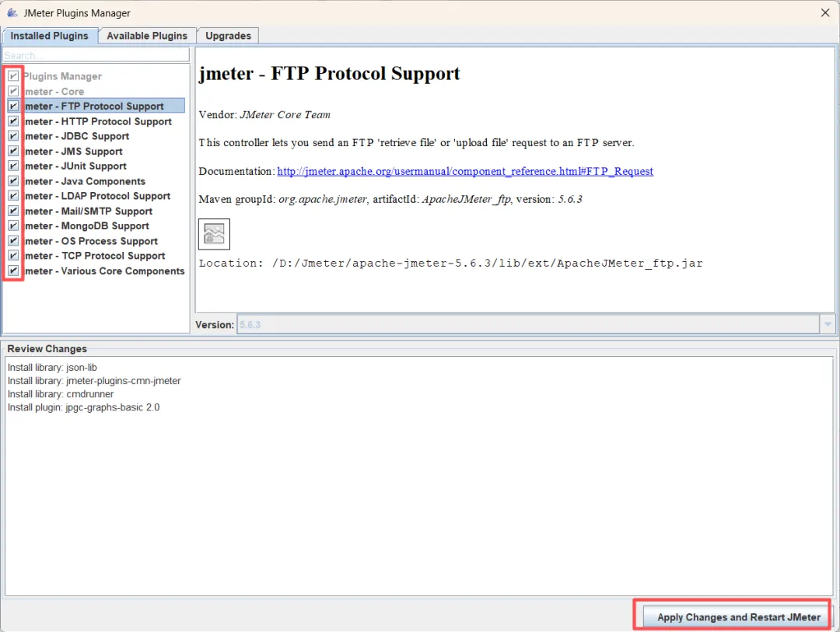Switch to the Installed Plugins tab

pyautogui.click(x=49, y=36)
